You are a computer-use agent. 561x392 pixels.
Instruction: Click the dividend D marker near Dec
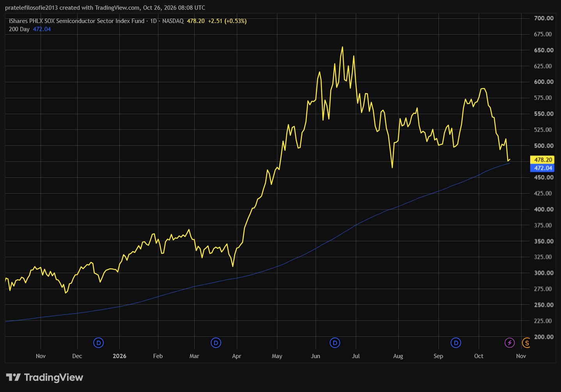99,343
